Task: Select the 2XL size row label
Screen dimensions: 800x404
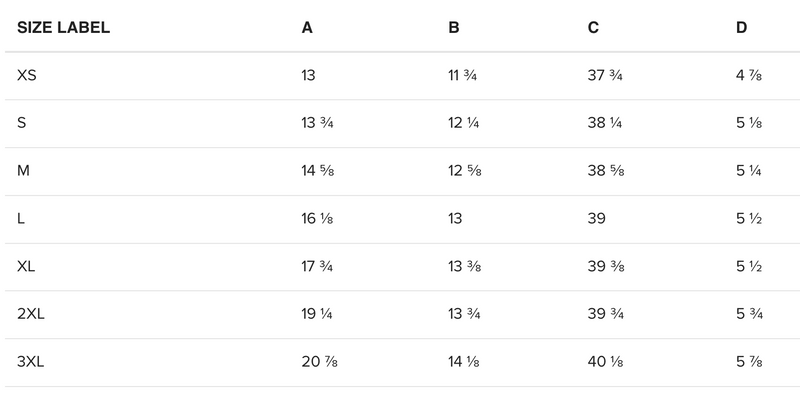Action: (32, 315)
